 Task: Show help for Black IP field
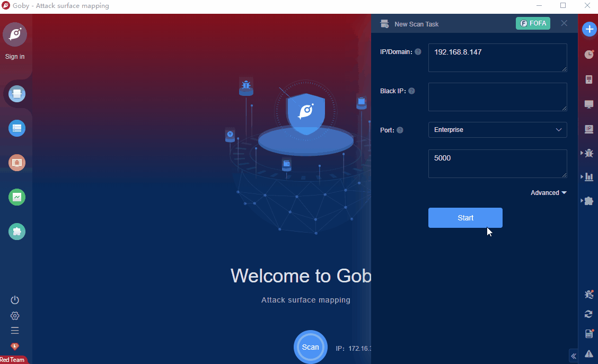(x=411, y=91)
